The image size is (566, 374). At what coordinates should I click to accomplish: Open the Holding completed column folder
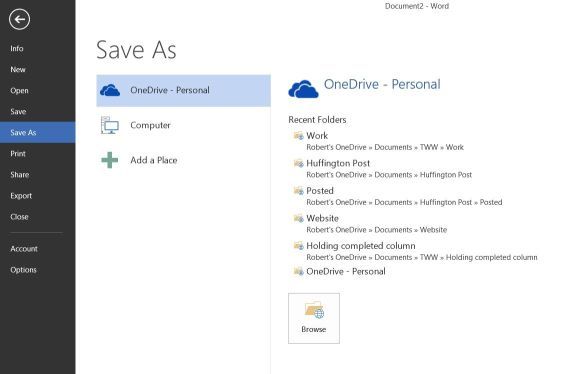[x=361, y=246]
